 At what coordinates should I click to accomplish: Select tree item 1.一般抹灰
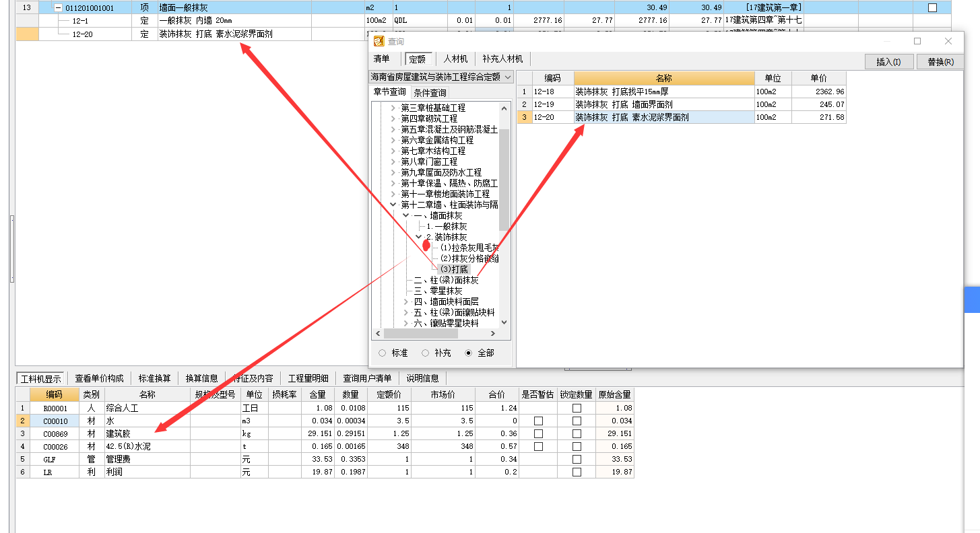pyautogui.click(x=447, y=226)
